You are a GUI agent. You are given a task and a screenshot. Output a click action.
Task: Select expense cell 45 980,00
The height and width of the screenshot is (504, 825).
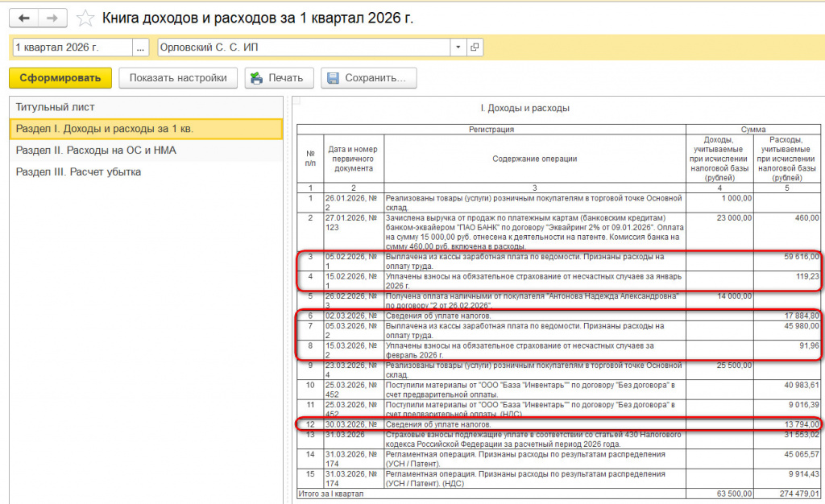click(787, 331)
